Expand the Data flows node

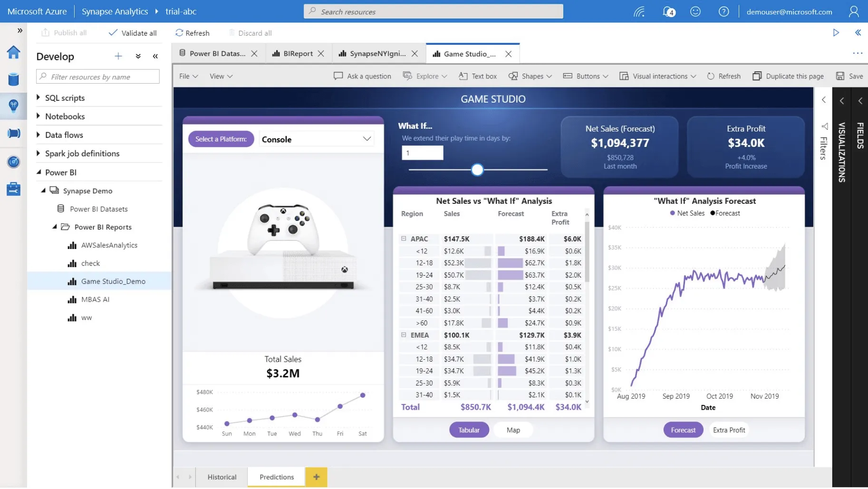coord(39,135)
